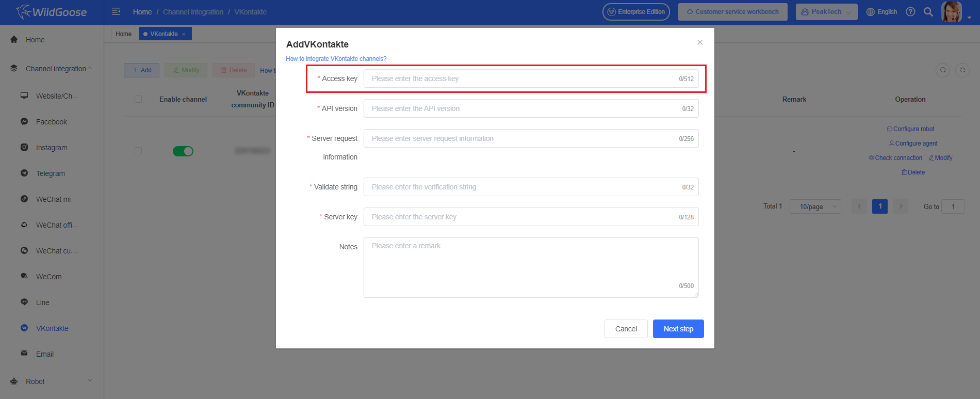Go to next page arrow
This screenshot has height=399, width=980.
901,206
